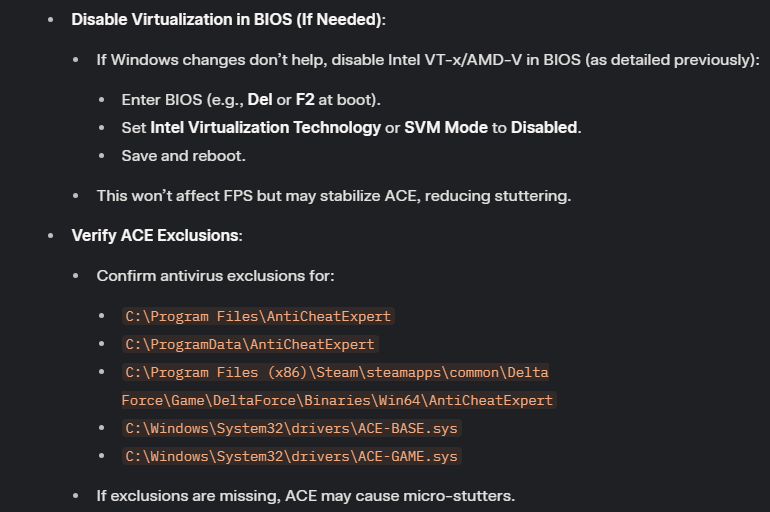Click the "This won't affect FPS" sentence
Screen dimensions: 770x512
(x=334, y=196)
